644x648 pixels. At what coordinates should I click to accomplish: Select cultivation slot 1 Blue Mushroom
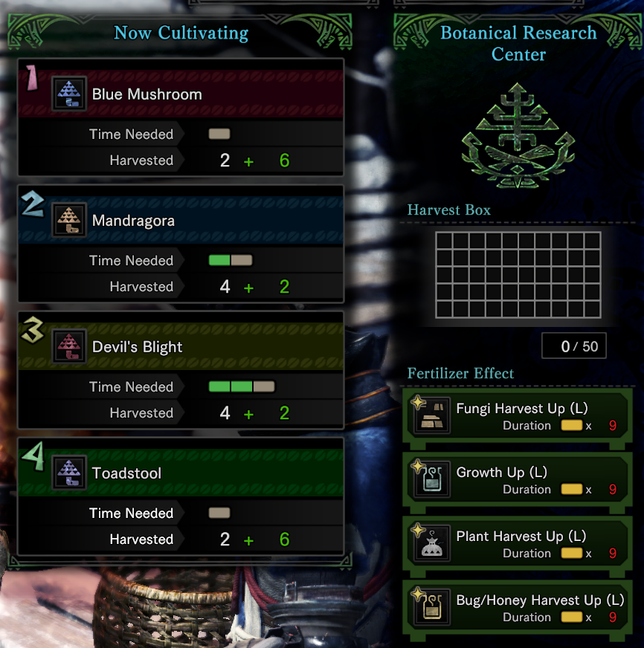click(x=181, y=117)
